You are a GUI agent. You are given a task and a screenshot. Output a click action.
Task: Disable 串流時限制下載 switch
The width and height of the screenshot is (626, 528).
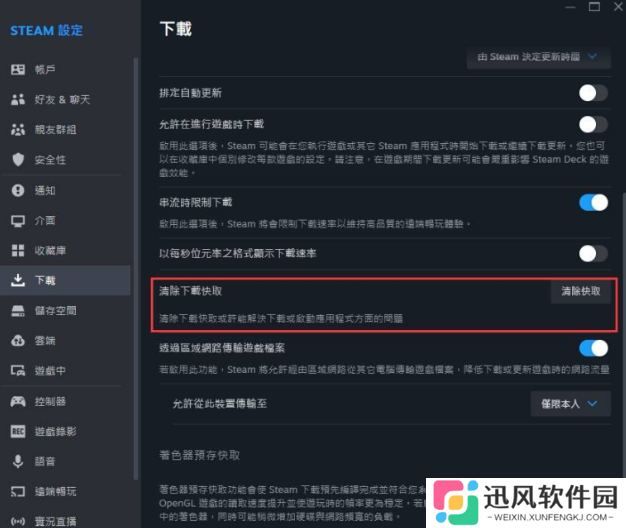point(593,203)
